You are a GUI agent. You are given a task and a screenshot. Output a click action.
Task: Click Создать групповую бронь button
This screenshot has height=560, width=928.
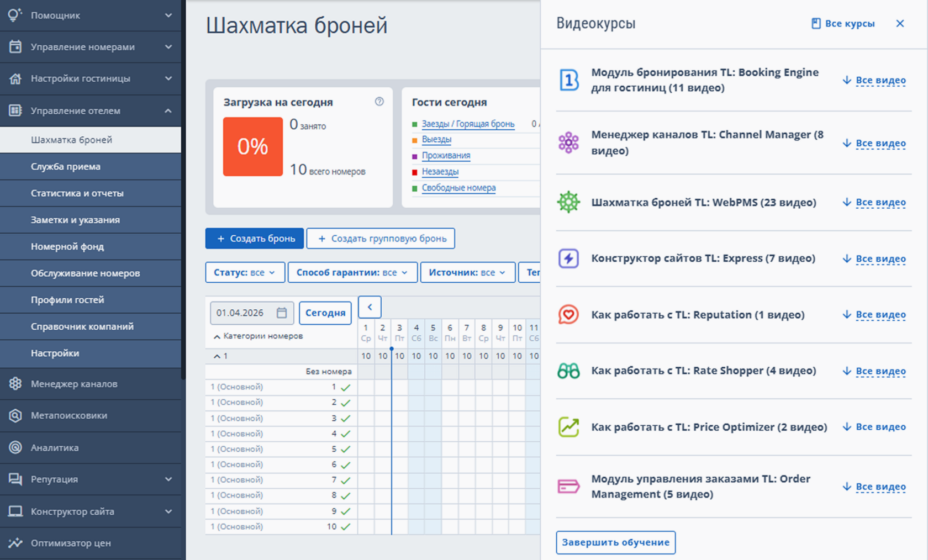[381, 239]
